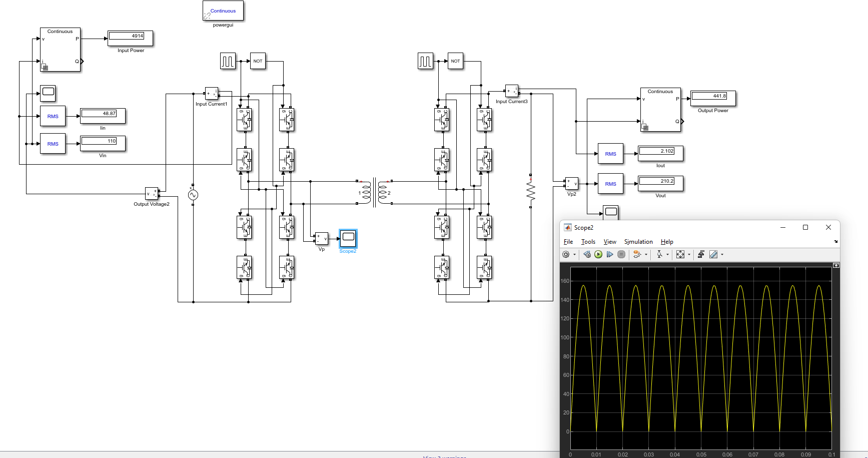Select the NOT logical operator block
Viewport: 868px width, 458px height.
258,61
